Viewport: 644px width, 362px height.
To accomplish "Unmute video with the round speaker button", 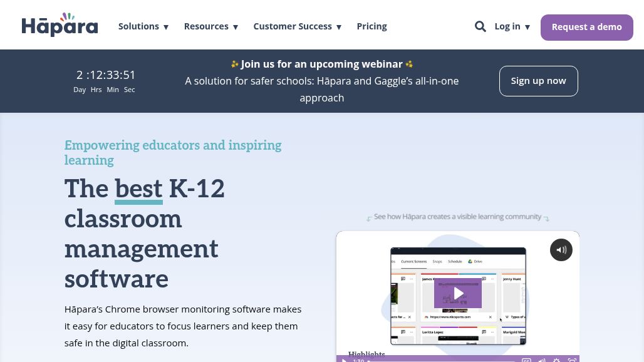I will click(561, 249).
